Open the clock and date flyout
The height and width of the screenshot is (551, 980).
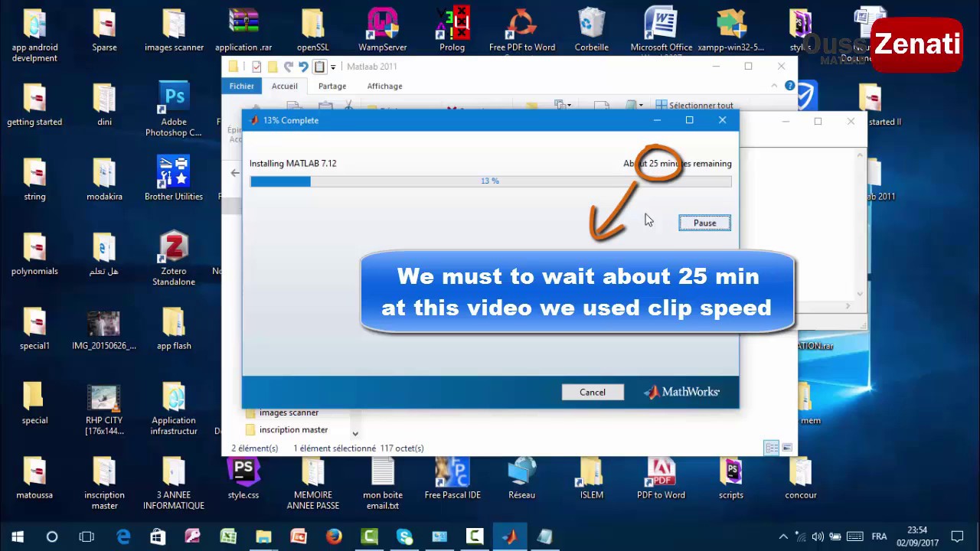pyautogui.click(x=917, y=536)
